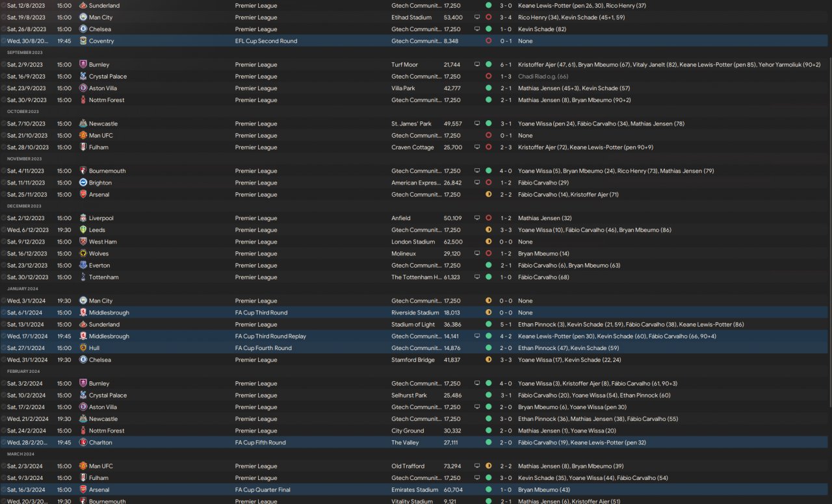Click the Everton club badge
The height and width of the screenshot is (504, 832).
(83, 265)
